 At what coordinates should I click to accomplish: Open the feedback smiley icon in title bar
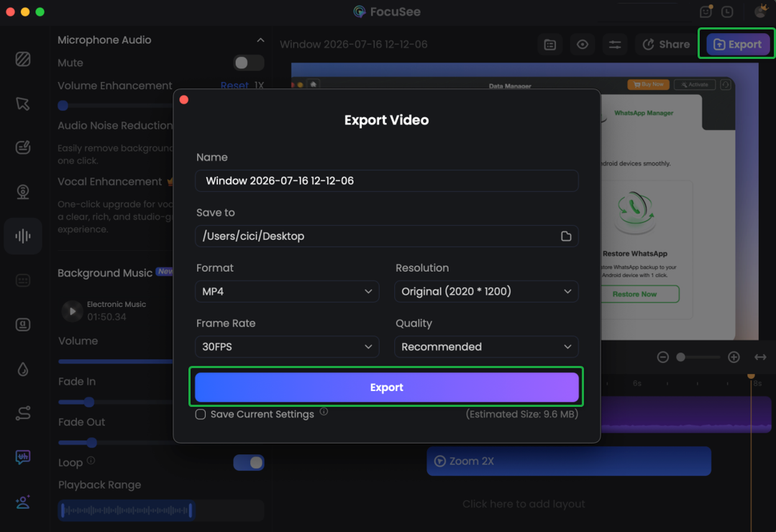[x=706, y=12]
